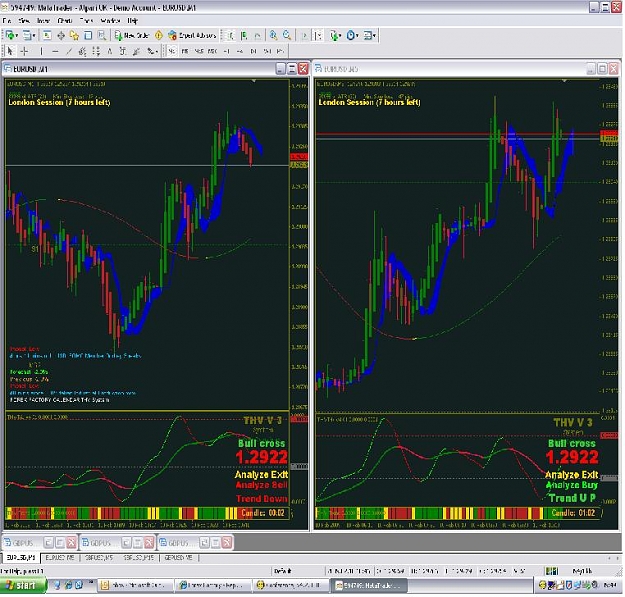Viewport: 625px width, 597px height.
Task: Expand the Periods dropdown arrow
Action: click(357, 36)
